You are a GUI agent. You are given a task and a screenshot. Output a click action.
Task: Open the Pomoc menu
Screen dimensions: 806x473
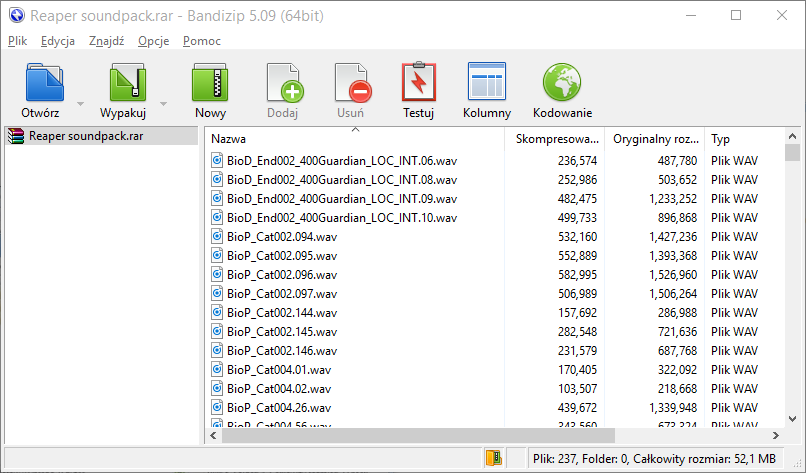[202, 41]
